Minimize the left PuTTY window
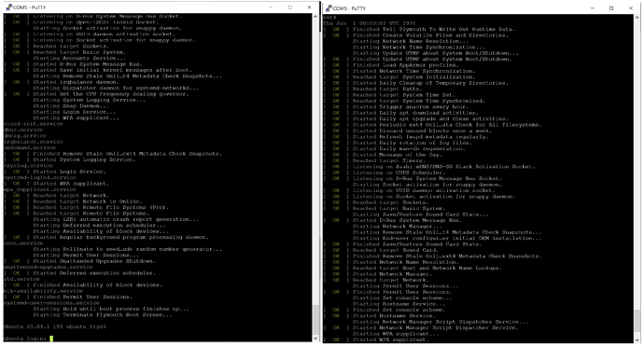 (271, 7)
